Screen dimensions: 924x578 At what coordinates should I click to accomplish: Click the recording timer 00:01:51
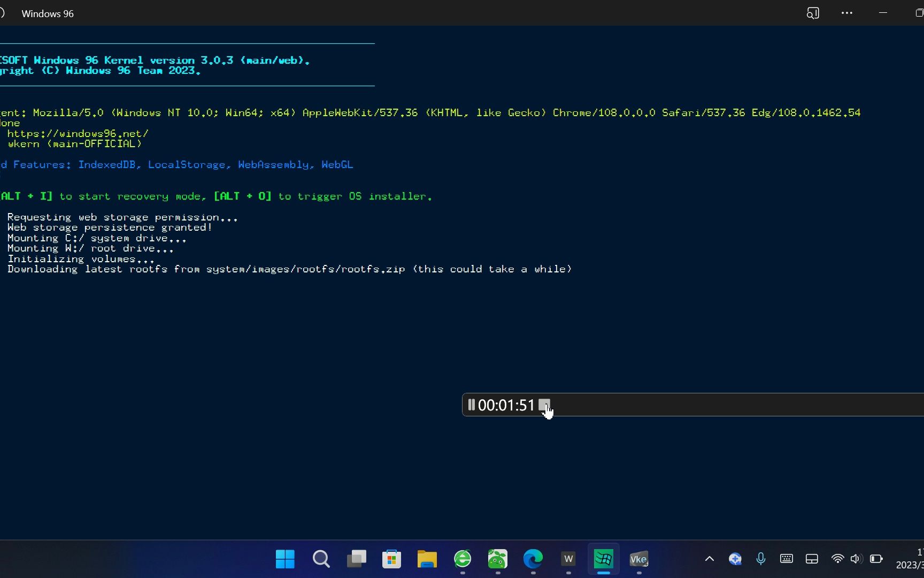pos(506,405)
